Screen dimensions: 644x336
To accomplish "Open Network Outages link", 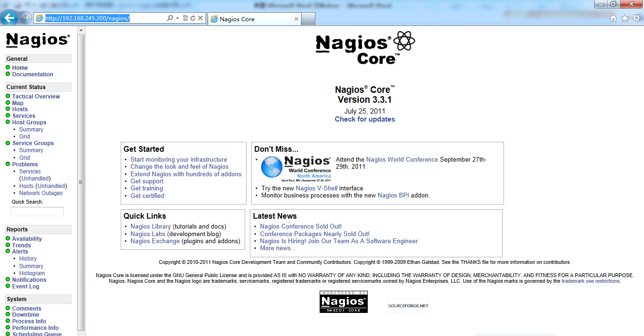I will pyautogui.click(x=41, y=193).
